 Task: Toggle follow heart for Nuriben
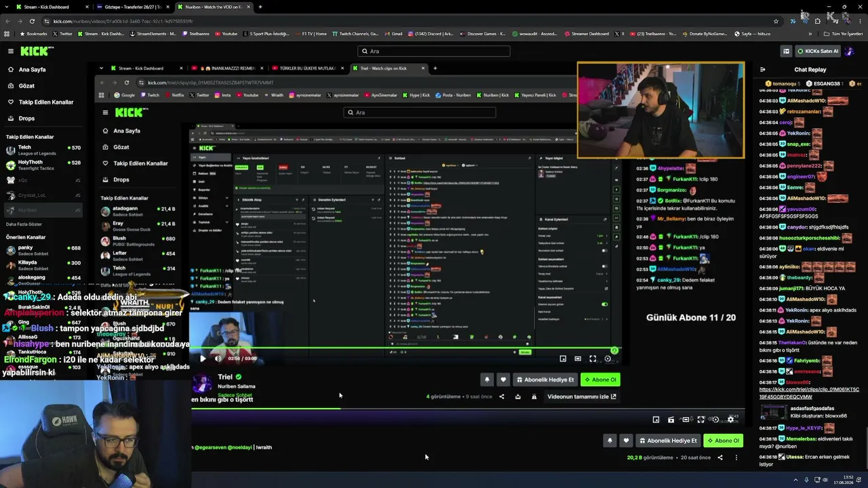tap(626, 441)
